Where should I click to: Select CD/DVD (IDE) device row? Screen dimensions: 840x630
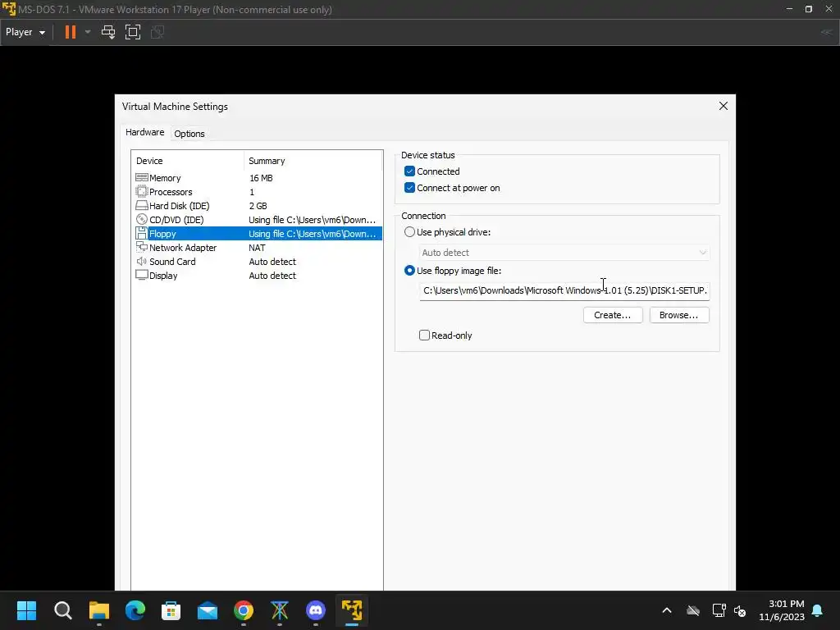pos(257,220)
